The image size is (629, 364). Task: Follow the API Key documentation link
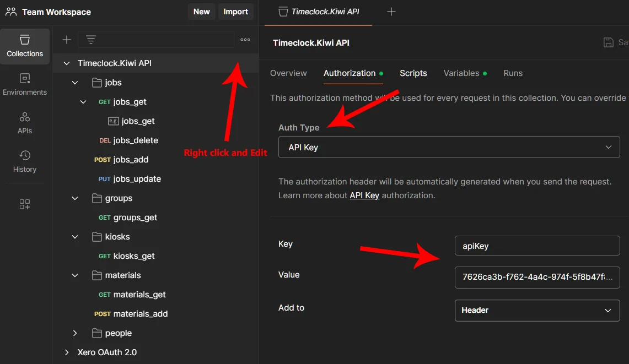(364, 195)
